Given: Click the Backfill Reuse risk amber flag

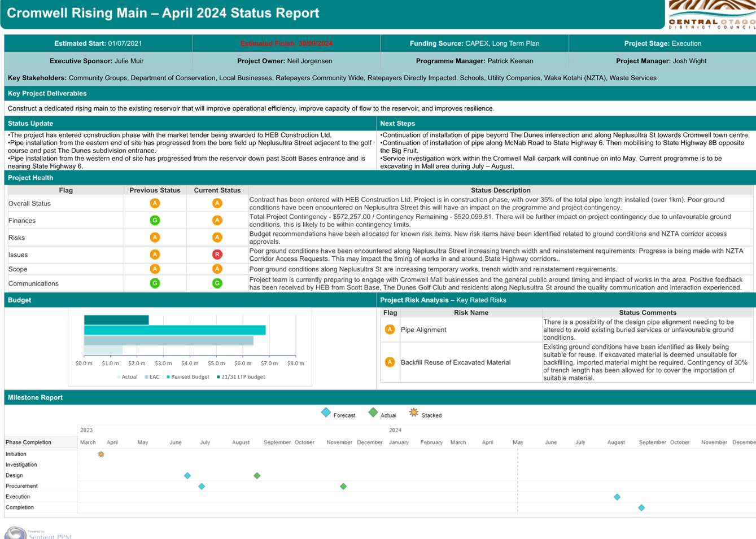Looking at the screenshot, I should tap(390, 362).
